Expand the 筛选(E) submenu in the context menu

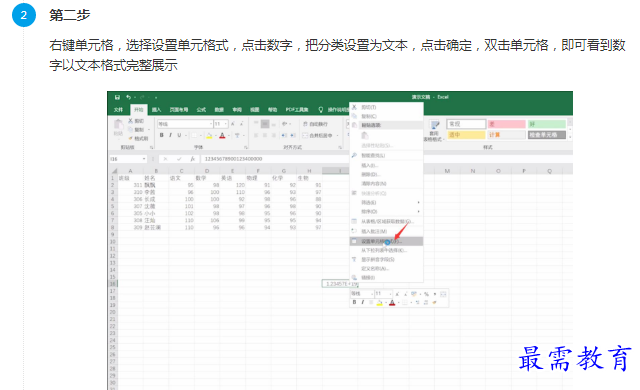(x=386, y=202)
